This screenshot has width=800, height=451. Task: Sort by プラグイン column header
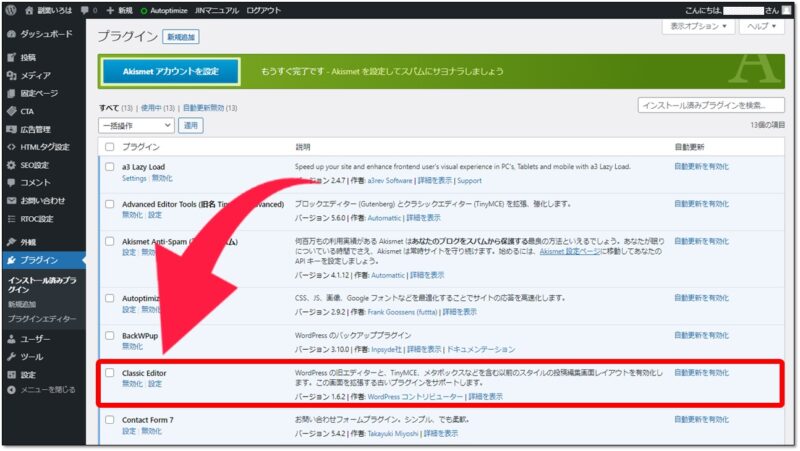point(141,147)
